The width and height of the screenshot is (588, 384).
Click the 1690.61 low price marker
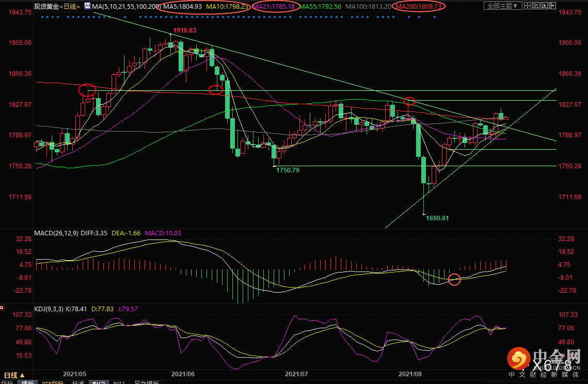[x=437, y=218]
